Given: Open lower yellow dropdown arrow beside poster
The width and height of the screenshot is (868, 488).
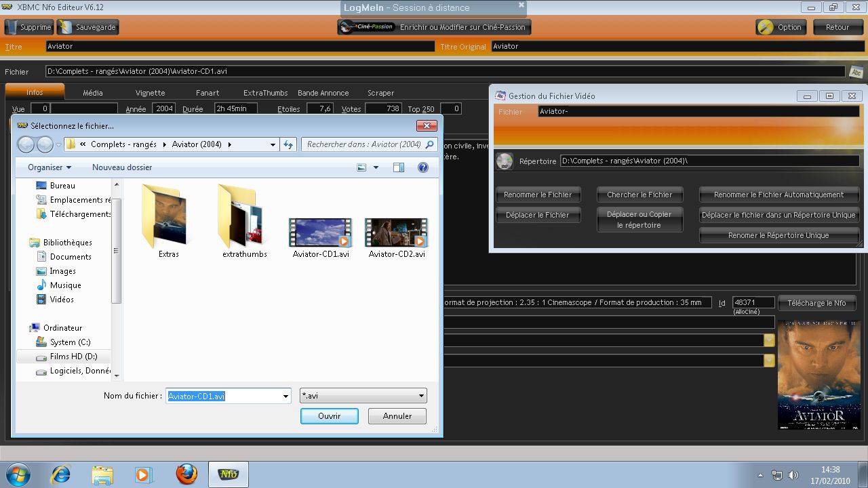Looking at the screenshot, I should tap(769, 361).
